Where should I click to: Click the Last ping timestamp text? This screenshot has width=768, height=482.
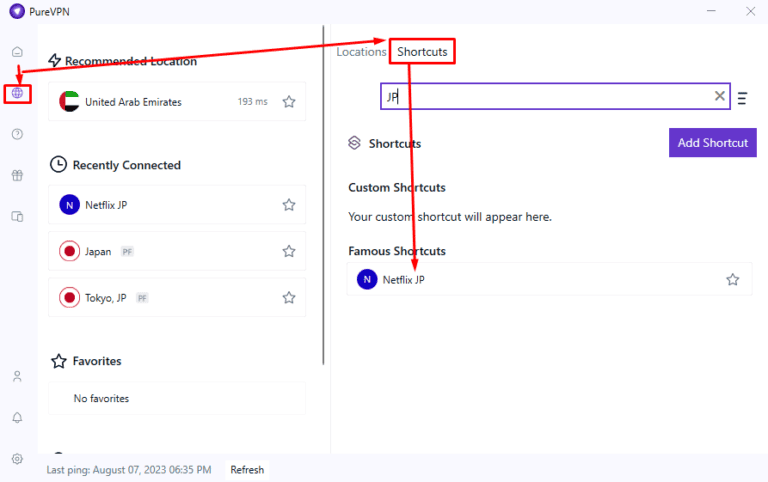tap(129, 470)
